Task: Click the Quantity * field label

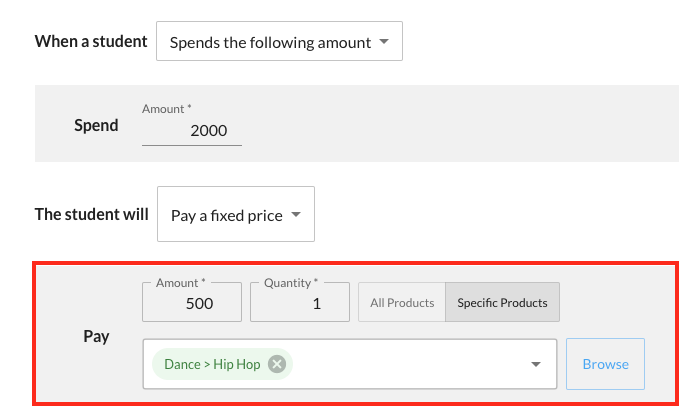Action: (291, 283)
